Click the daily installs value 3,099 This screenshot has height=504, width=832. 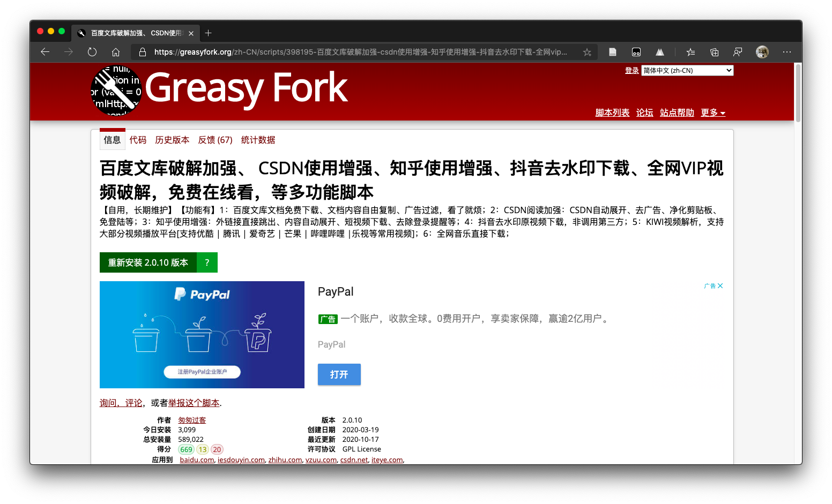[187, 430]
